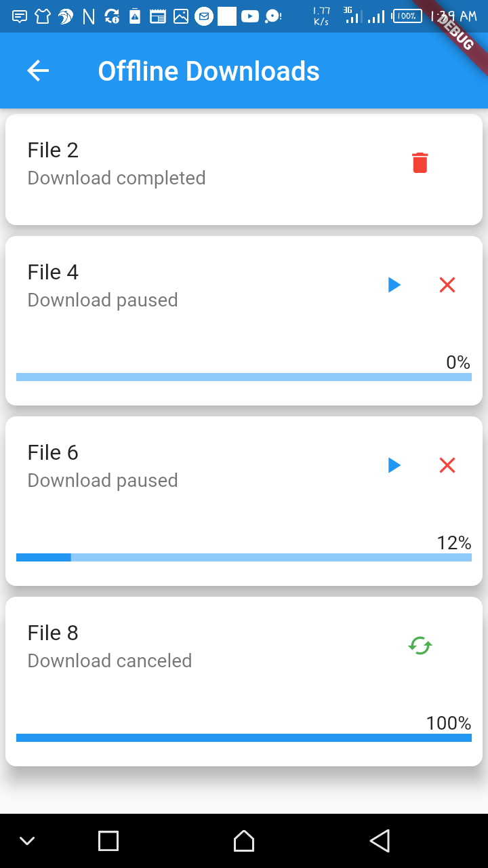Resume downloading File 4
Screen dimensions: 488x868
pos(394,285)
